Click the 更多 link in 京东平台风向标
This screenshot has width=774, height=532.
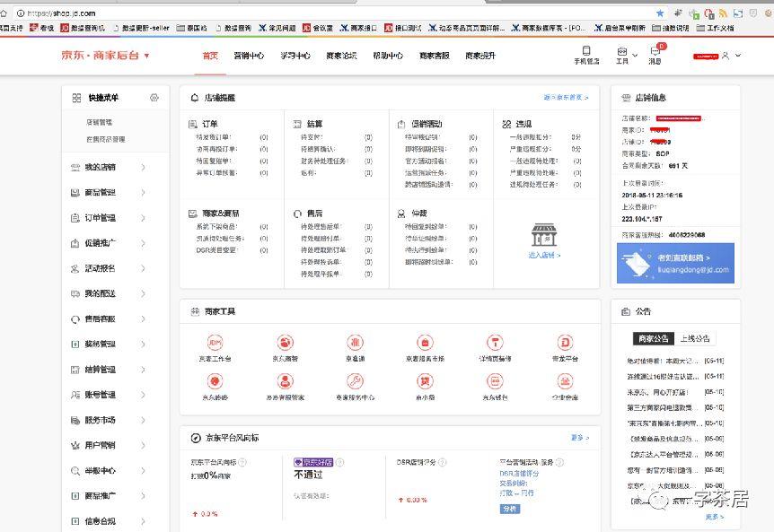click(579, 438)
